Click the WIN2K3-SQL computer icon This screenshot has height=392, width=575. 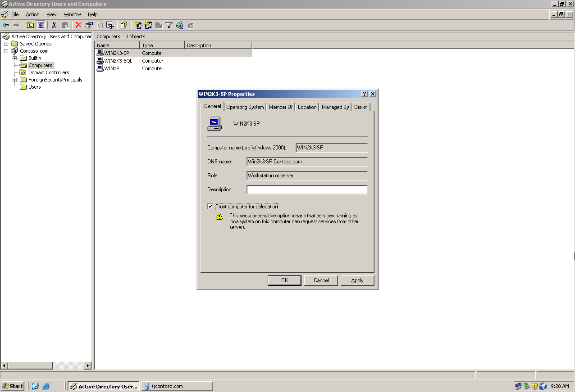[100, 61]
